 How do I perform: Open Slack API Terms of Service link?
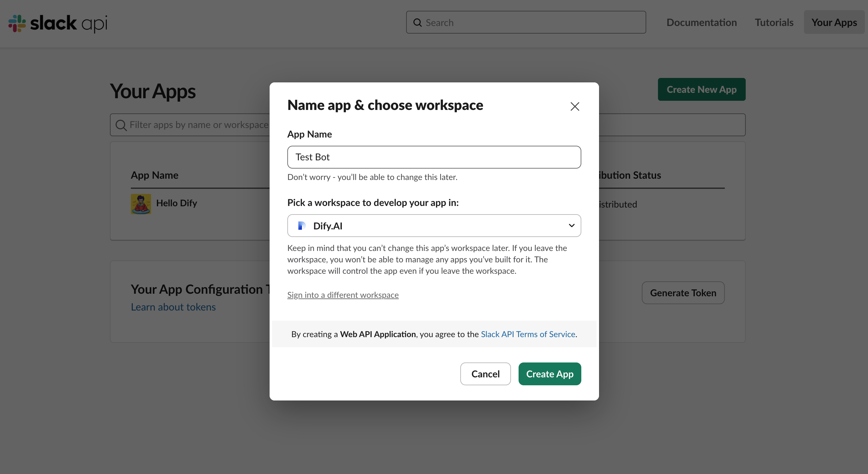(528, 334)
